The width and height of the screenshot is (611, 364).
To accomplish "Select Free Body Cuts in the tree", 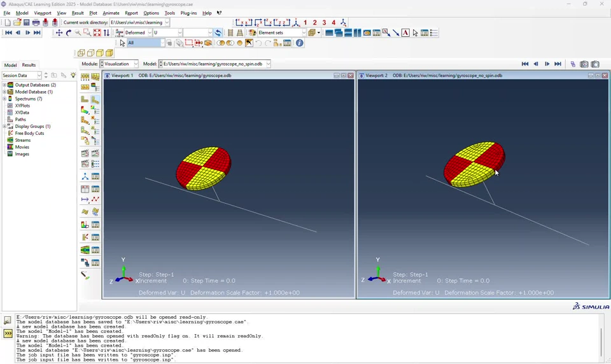I will [29, 133].
